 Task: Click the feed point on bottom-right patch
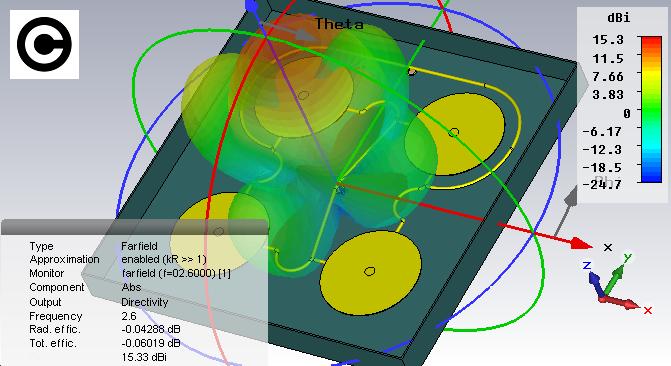click(x=370, y=271)
